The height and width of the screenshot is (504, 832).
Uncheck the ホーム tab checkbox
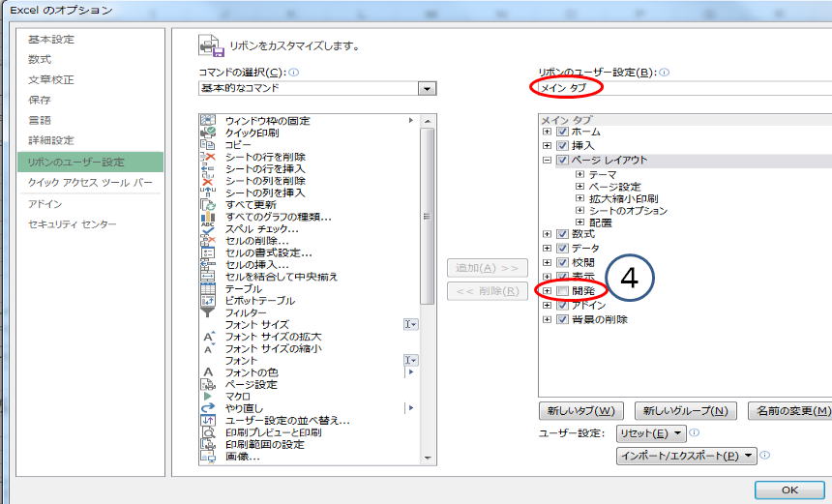point(562,132)
